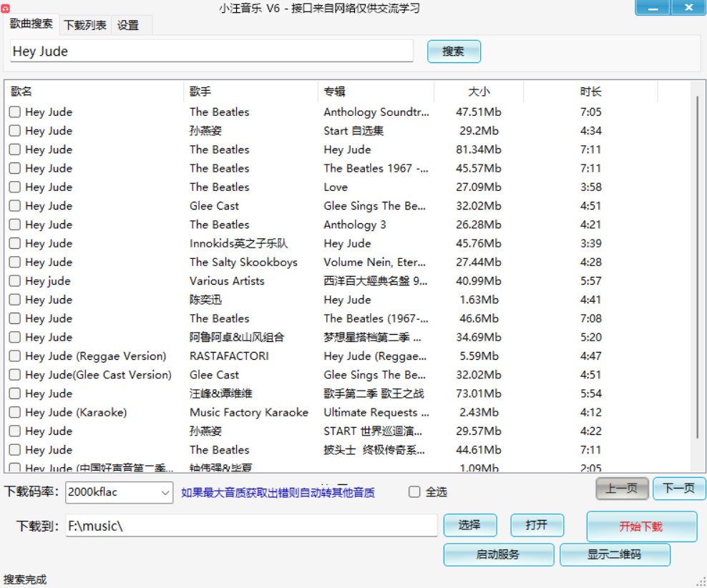Open the 下载码率 2000kflac dropdown
Image resolution: width=707 pixels, height=588 pixels.
(x=119, y=492)
